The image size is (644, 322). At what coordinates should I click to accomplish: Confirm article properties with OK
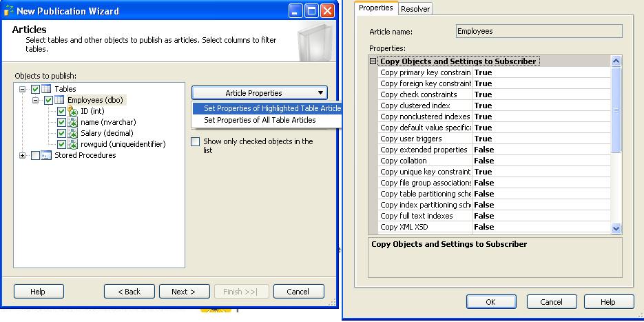tap(491, 302)
